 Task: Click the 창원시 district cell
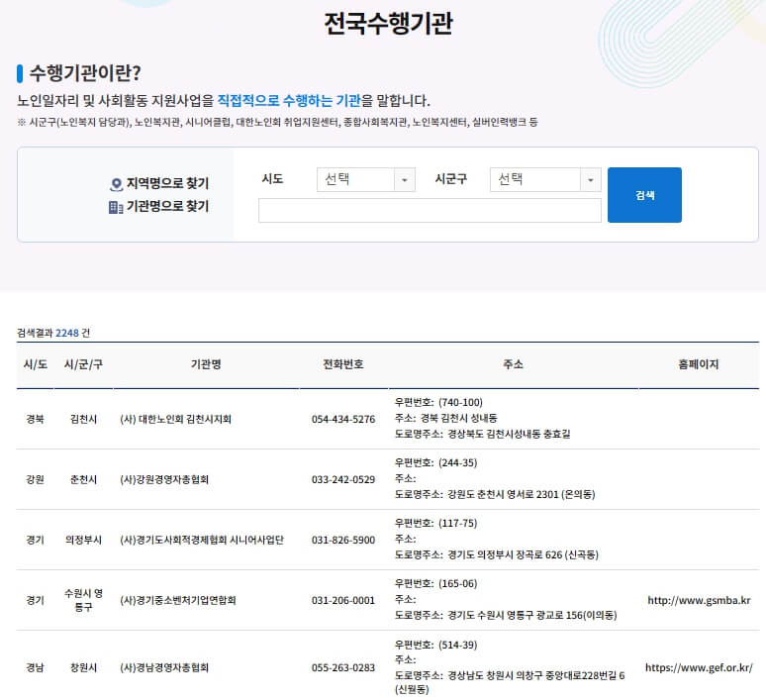(x=83, y=667)
